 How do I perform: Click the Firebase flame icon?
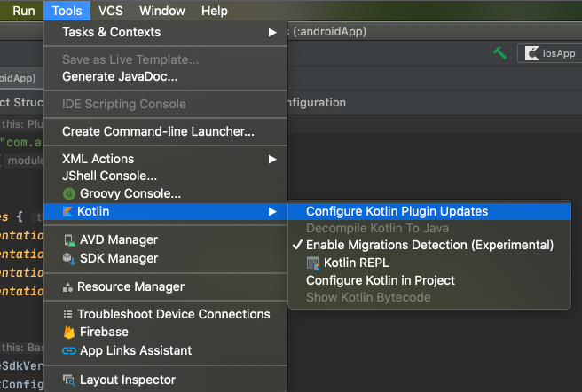click(x=69, y=332)
